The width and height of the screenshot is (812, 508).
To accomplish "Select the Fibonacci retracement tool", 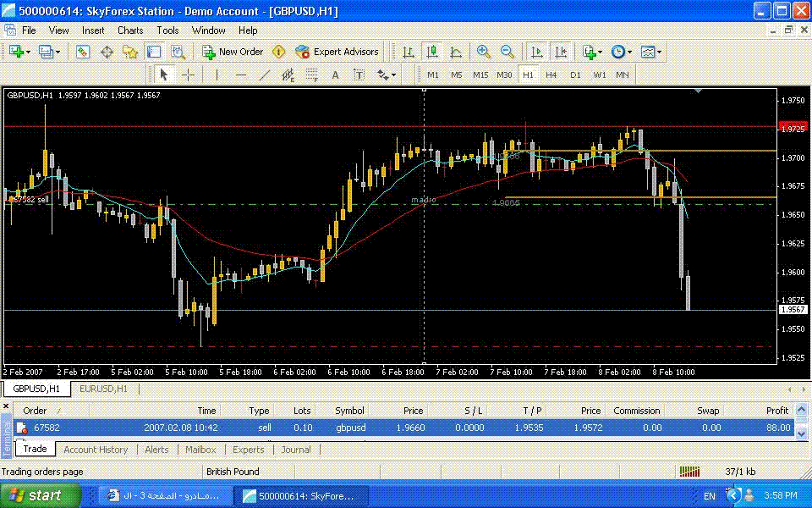I will [311, 75].
